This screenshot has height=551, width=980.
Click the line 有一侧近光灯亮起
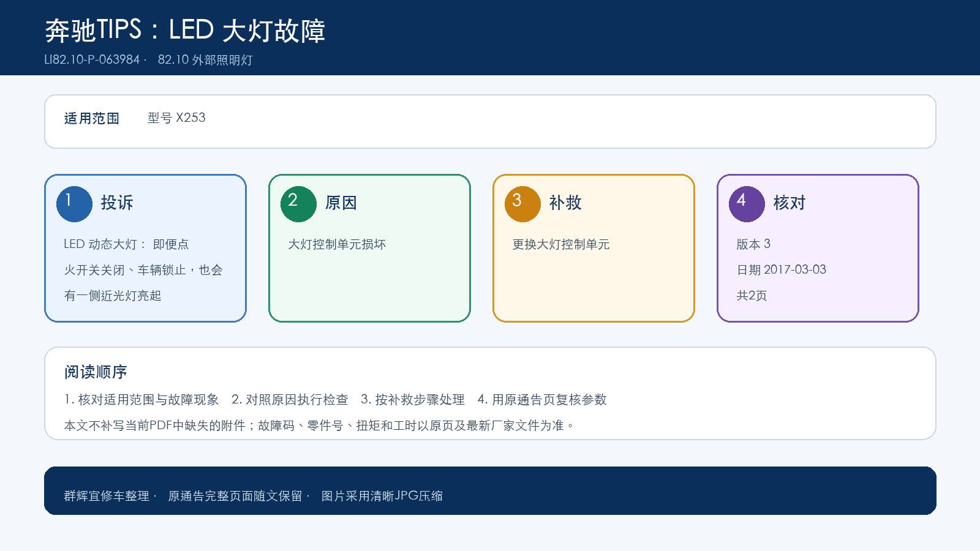(x=113, y=296)
